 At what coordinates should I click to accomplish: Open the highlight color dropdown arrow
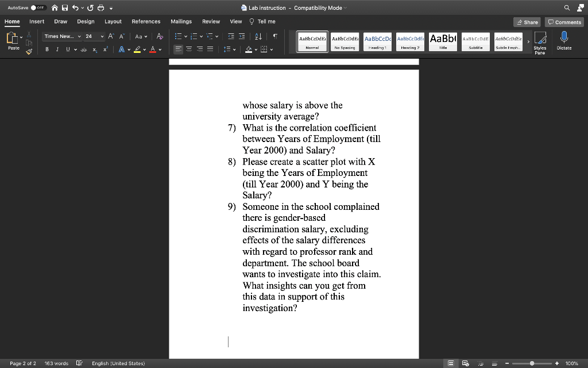point(144,49)
